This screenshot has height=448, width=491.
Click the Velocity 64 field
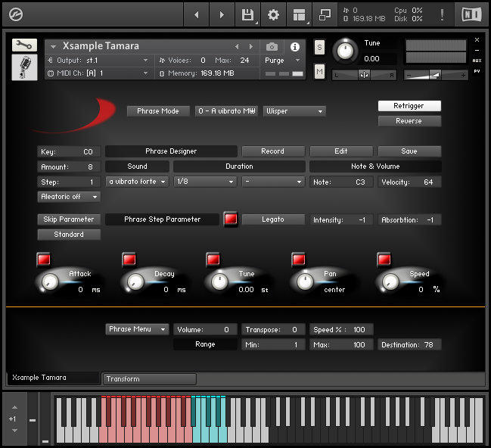[x=409, y=182]
